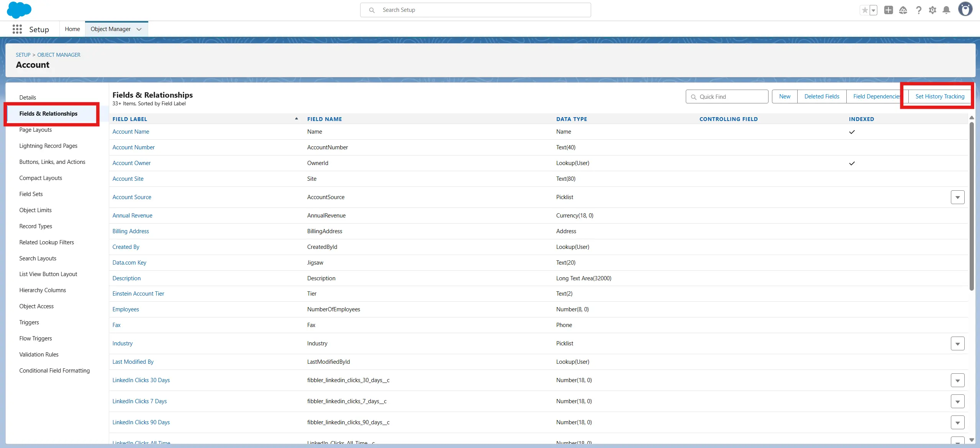Open the favorites list dropdown arrow
Screen dimensions: 980x448
coord(873,10)
